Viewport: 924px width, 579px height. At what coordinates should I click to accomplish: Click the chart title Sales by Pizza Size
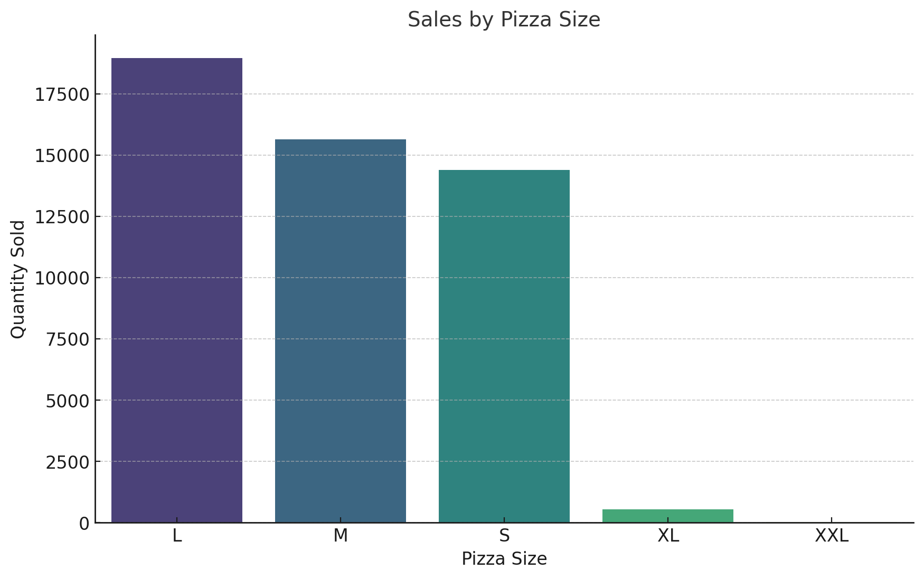504,20
